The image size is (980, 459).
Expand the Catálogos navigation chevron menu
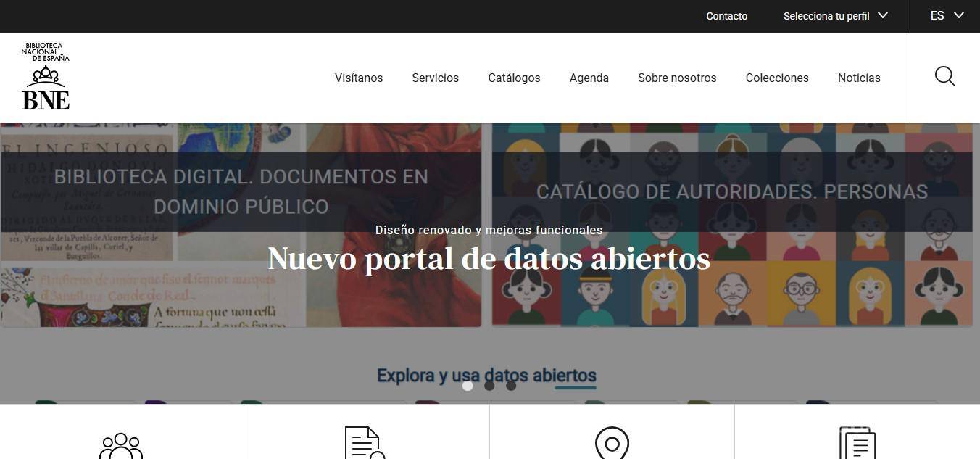pyautogui.click(x=514, y=78)
